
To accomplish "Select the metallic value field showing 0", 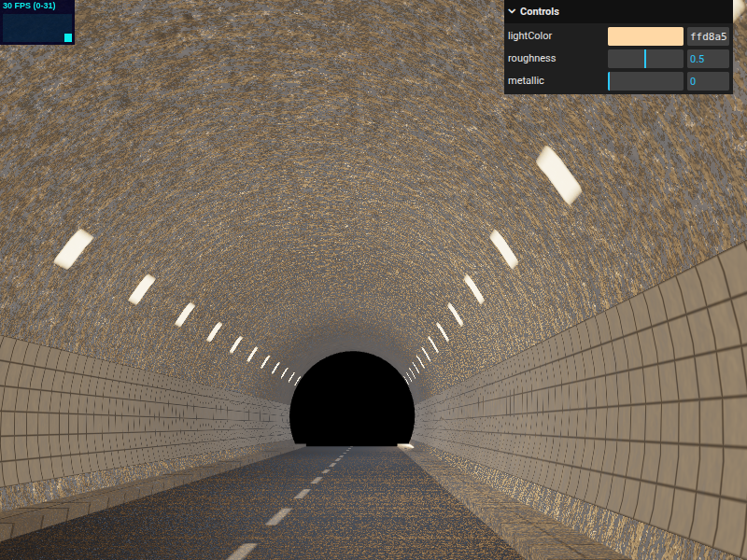I will 708,80.
